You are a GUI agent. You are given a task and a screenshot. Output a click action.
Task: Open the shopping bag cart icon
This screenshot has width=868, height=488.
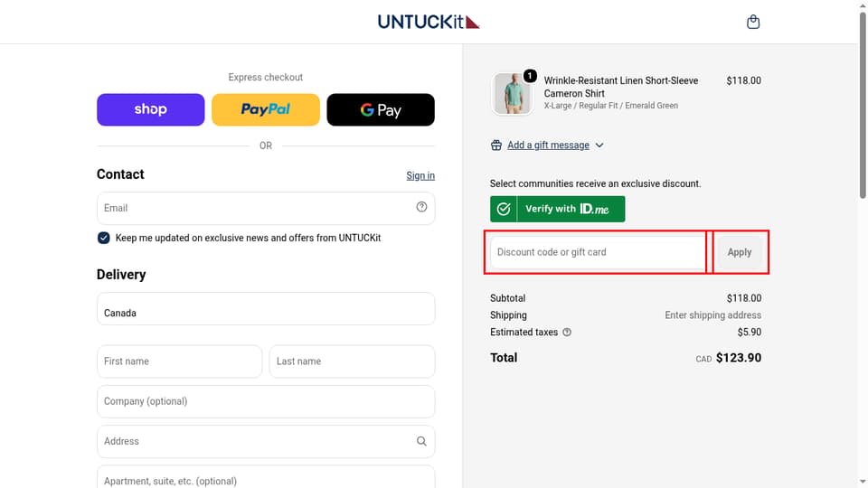753,22
